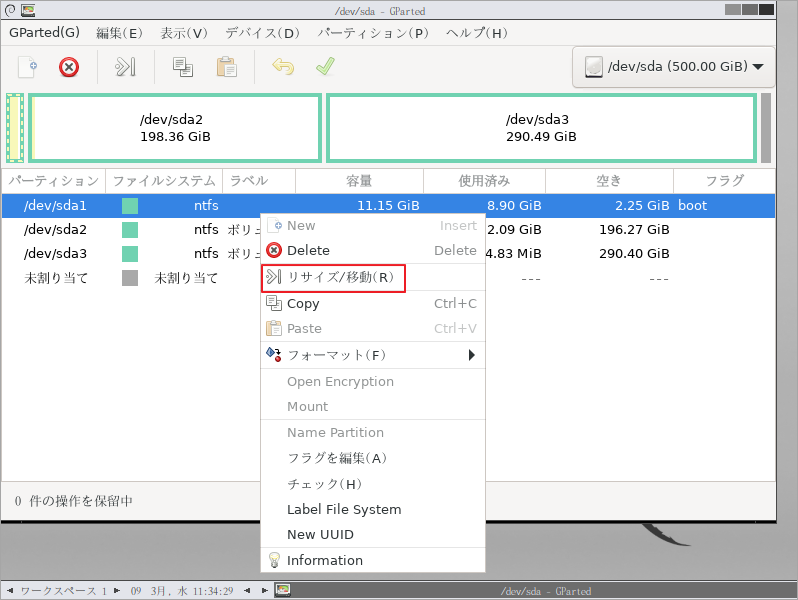Screen dimensions: 798x600
Task: Click the boot flag in sda1 row
Action: click(693, 206)
